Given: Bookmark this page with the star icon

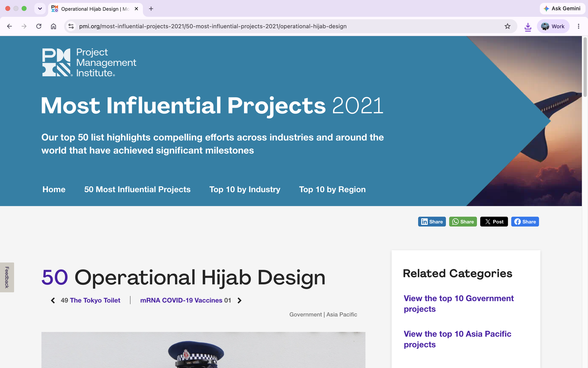Looking at the screenshot, I should pos(507,26).
